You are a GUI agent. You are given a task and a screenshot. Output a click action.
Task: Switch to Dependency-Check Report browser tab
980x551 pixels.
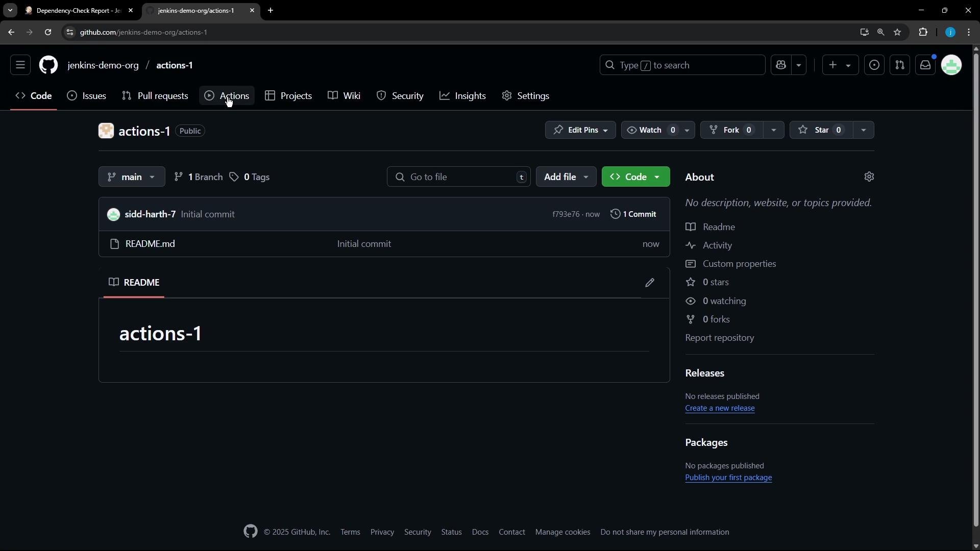79,10
